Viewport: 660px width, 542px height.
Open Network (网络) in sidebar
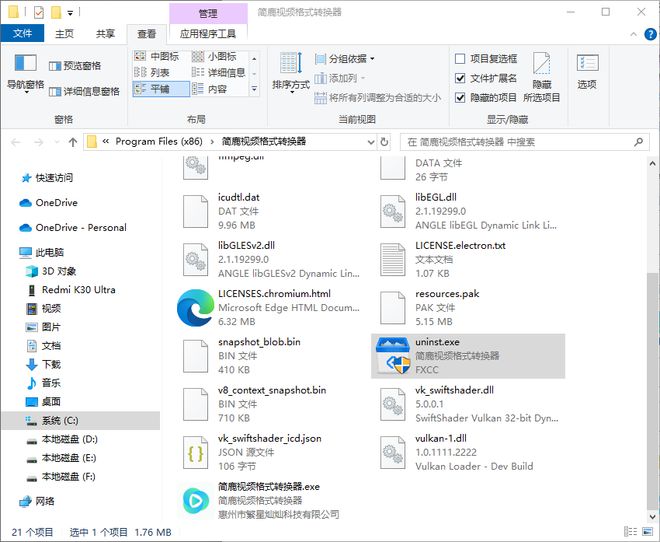click(x=45, y=501)
